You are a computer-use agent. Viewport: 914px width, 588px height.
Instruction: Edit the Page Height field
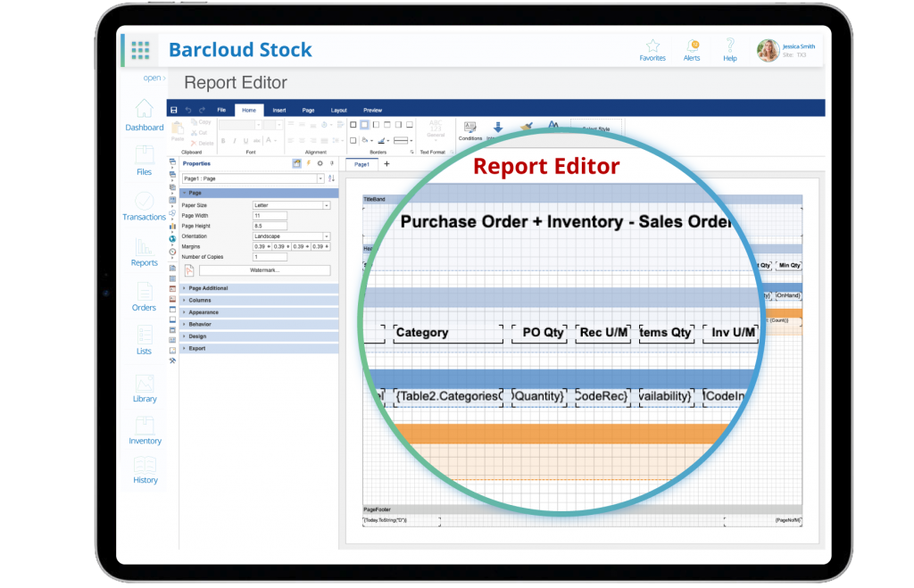270,226
